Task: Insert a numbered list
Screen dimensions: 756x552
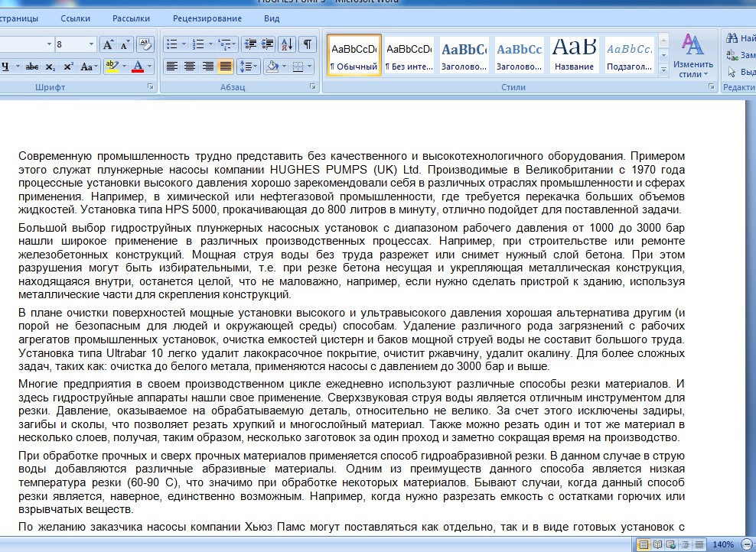Action: [198, 45]
